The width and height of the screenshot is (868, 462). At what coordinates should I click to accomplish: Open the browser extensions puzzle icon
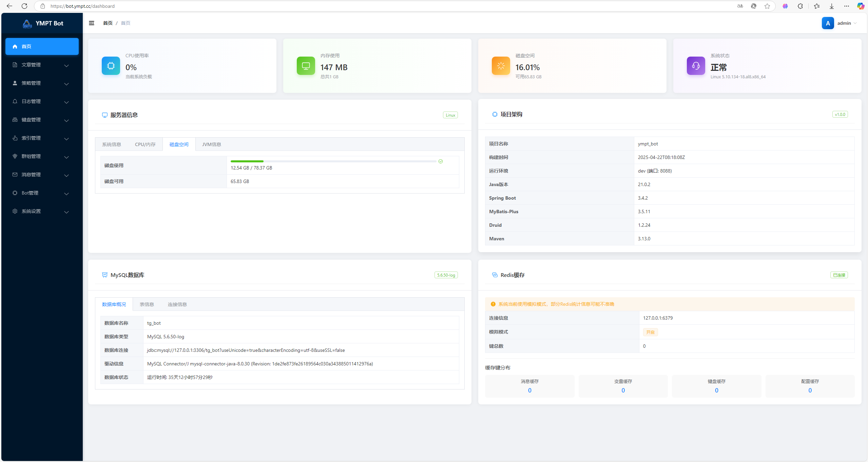(x=800, y=6)
